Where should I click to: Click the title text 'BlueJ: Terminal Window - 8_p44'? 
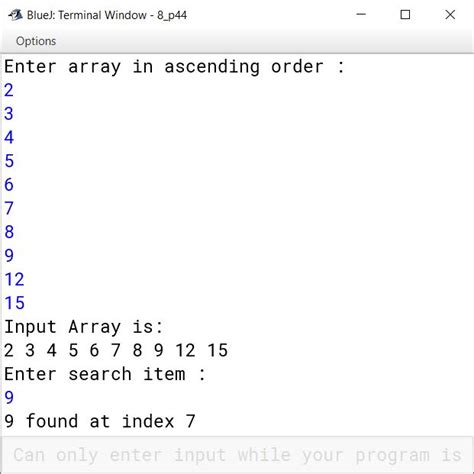point(107,15)
